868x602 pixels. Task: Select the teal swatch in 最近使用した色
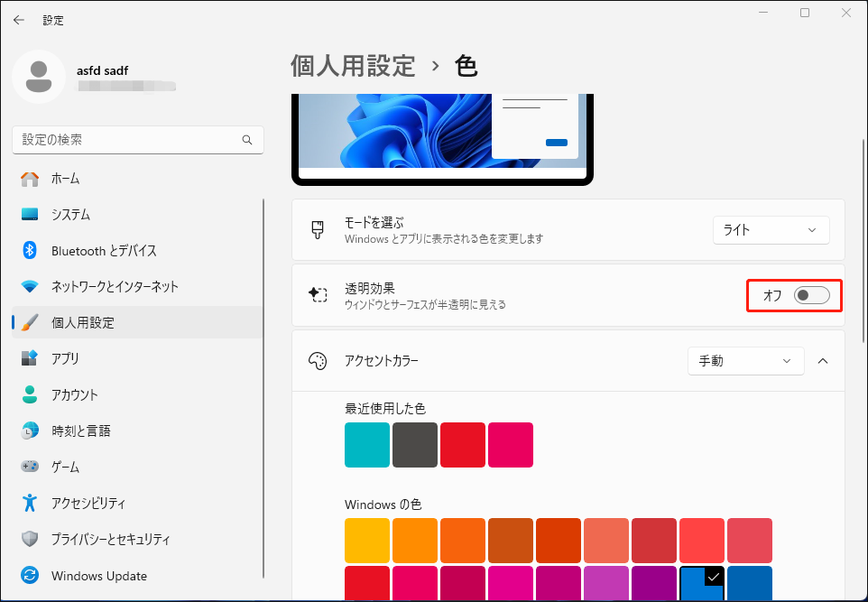[x=366, y=444]
